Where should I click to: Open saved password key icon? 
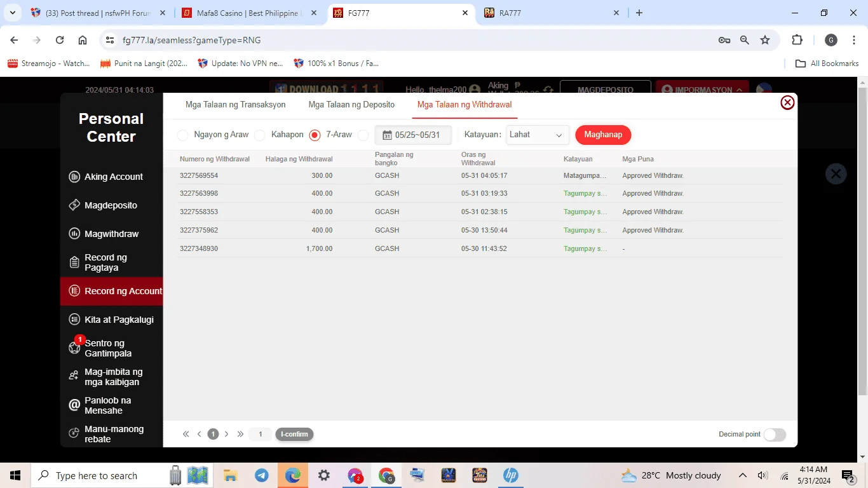pos(724,40)
